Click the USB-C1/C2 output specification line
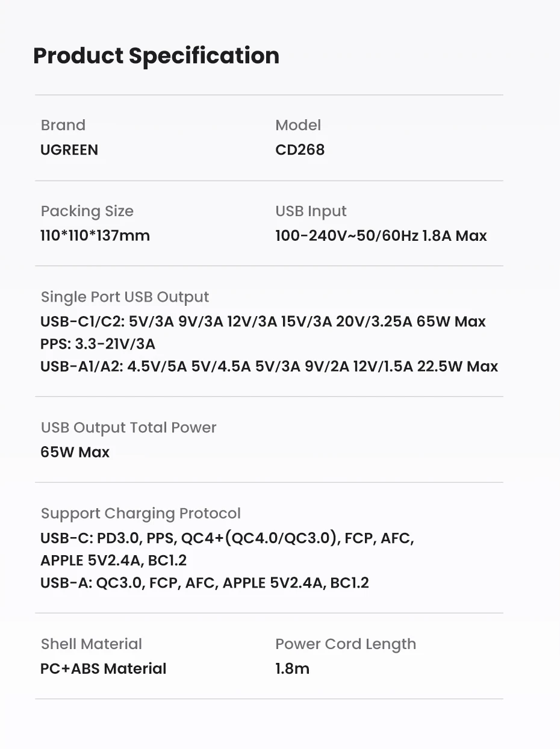 click(x=263, y=322)
